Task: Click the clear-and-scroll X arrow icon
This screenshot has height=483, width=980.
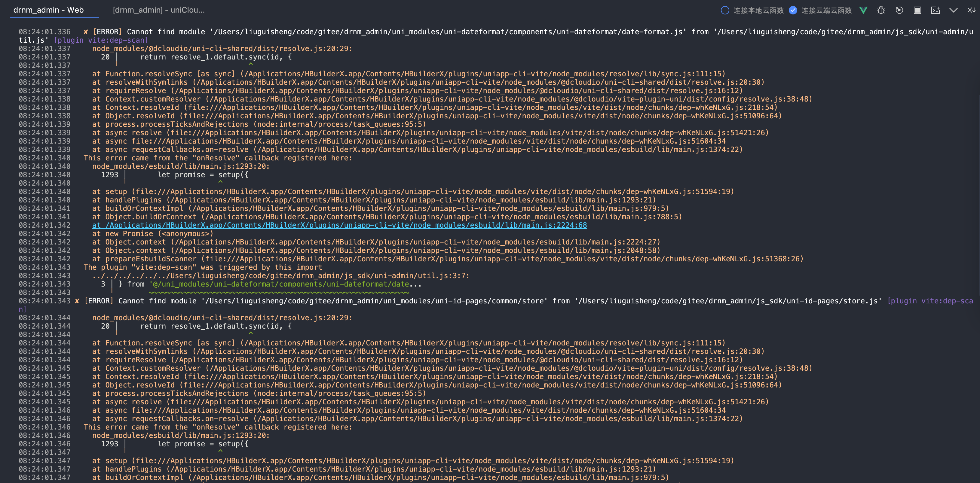Action: 971,10
